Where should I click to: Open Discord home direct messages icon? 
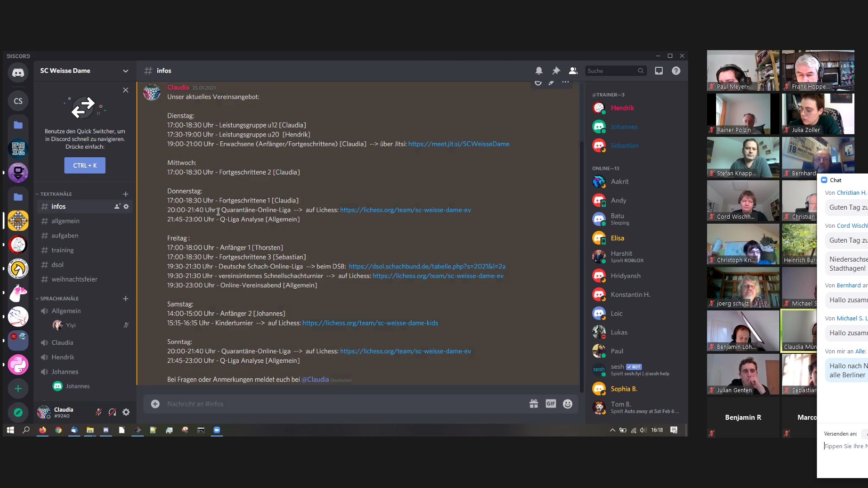[x=18, y=73]
